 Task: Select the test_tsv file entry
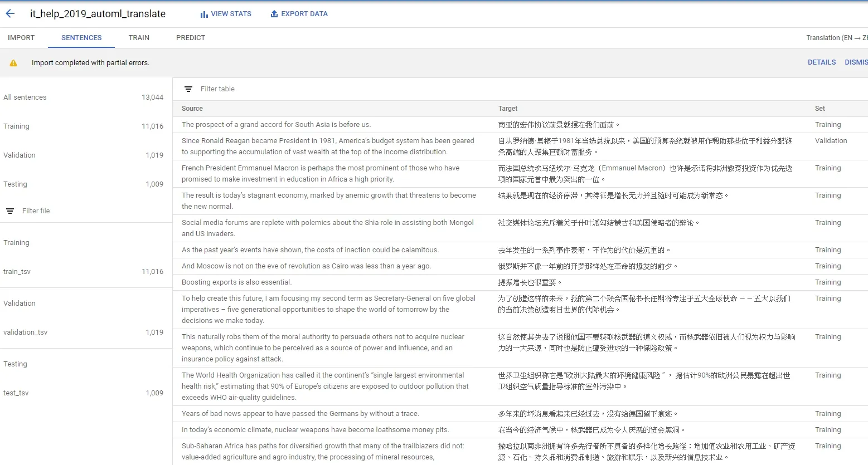84,393
